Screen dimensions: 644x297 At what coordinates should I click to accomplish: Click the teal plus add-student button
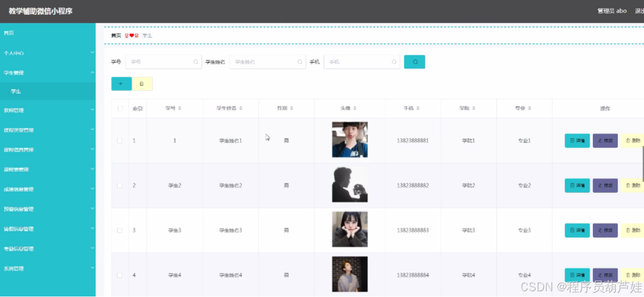tap(121, 84)
